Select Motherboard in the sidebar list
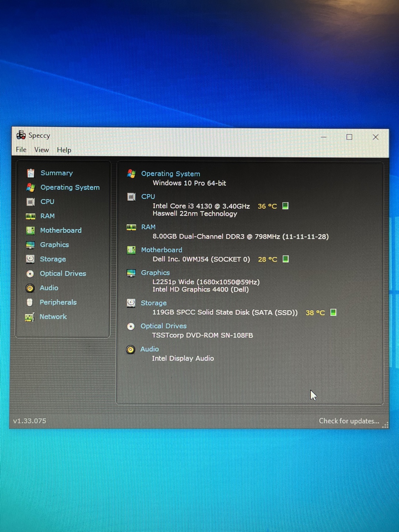 pyautogui.click(x=61, y=231)
